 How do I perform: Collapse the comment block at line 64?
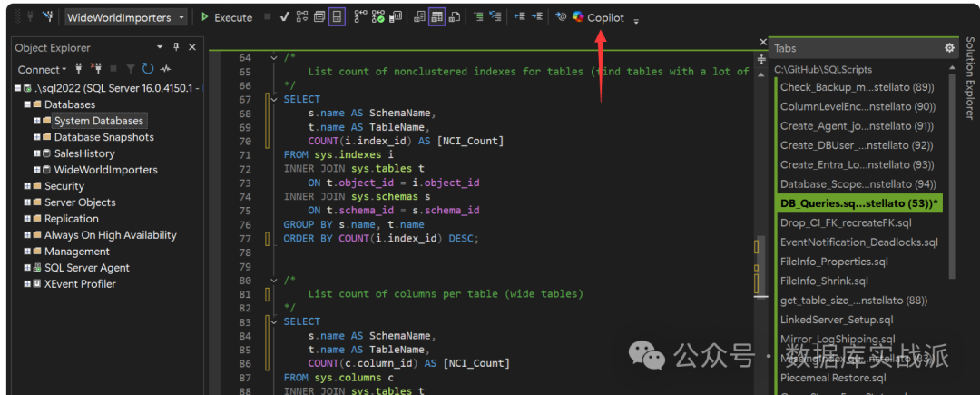[273, 57]
